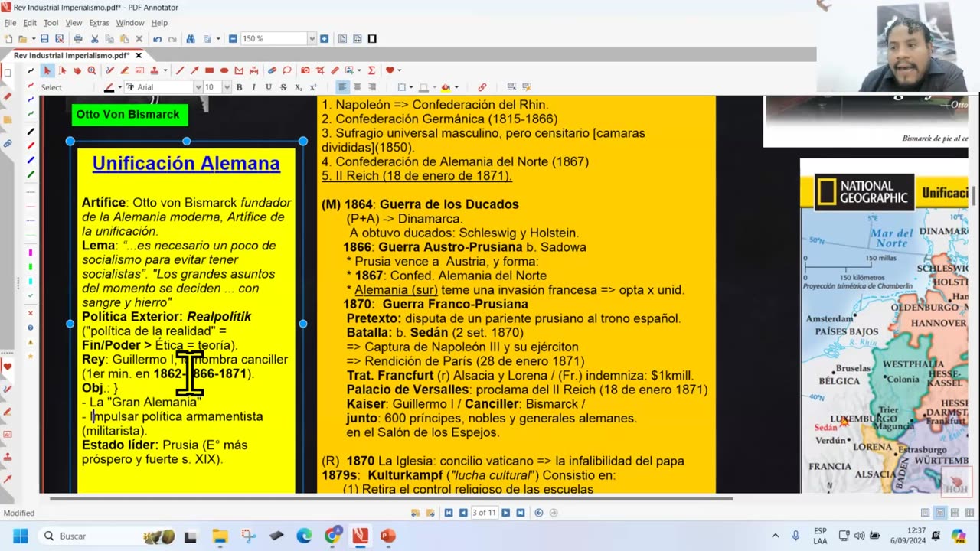The image size is (980, 551).
Task: Open the Extras menu
Action: coord(99,23)
